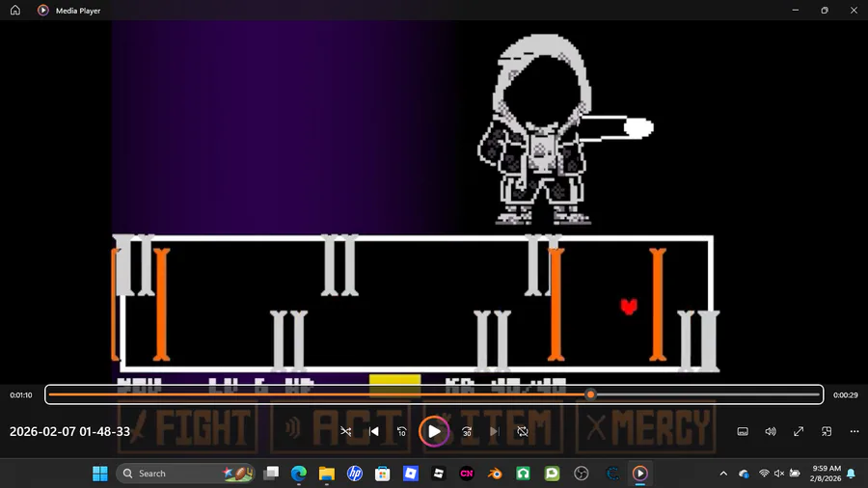Screen dimensions: 868x488
Task: Go to Media Player home
Action: pos(15,10)
